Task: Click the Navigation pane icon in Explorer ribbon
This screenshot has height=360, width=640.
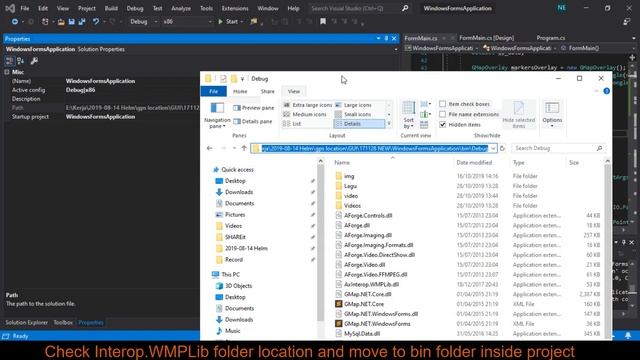Action: click(x=217, y=108)
